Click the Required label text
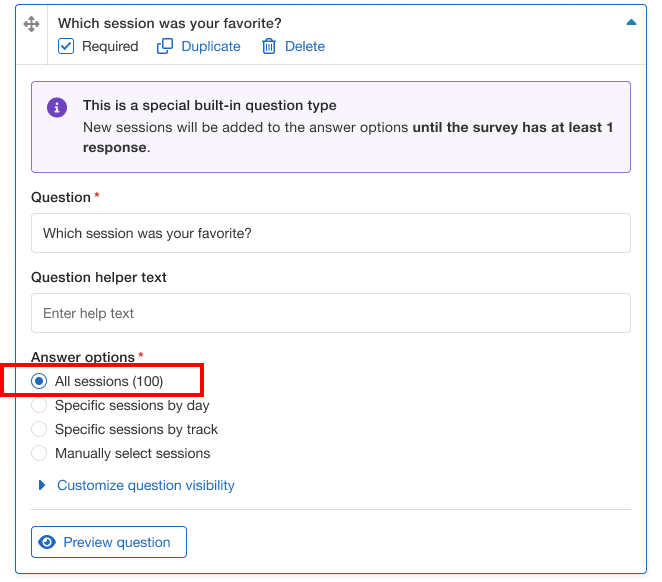Screen dimensions: 662x582 [x=110, y=46]
